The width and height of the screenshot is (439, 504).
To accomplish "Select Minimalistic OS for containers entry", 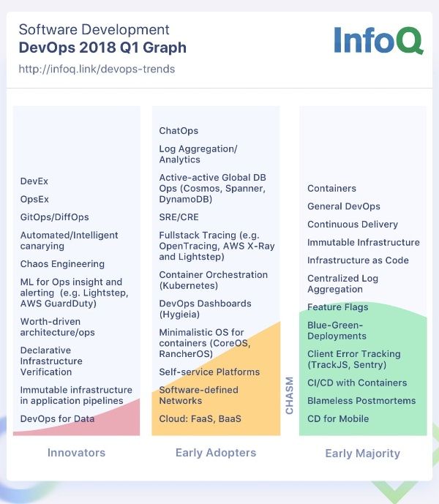I will click(x=205, y=343).
